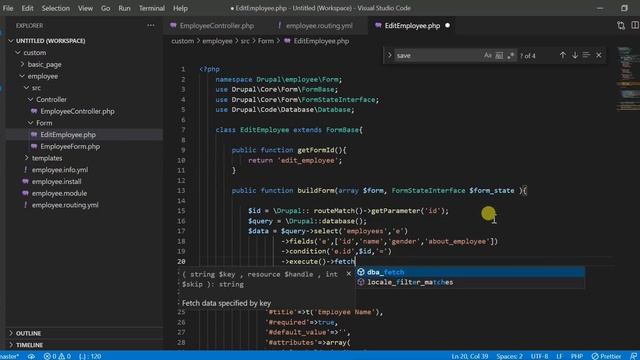Go to previous match arrow
This screenshot has width=640, height=360.
(x=562, y=55)
